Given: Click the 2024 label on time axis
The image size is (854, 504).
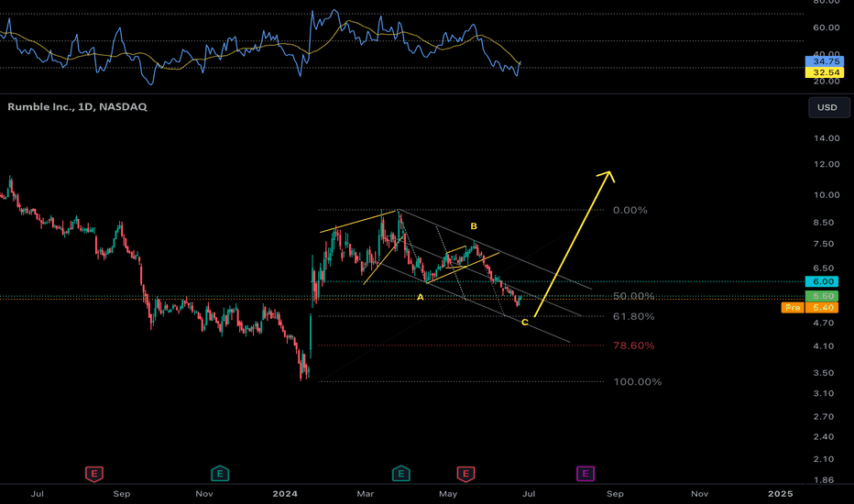Looking at the screenshot, I should [285, 494].
